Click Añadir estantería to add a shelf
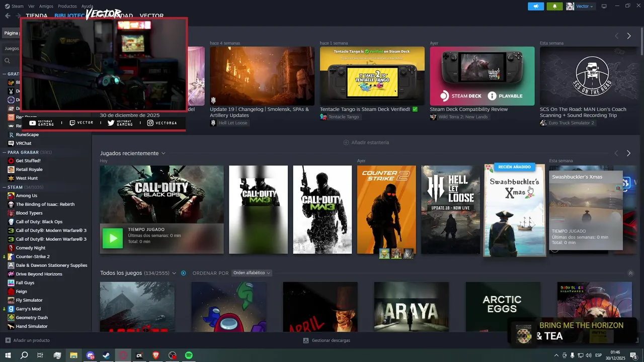The image size is (644, 362). click(366, 142)
